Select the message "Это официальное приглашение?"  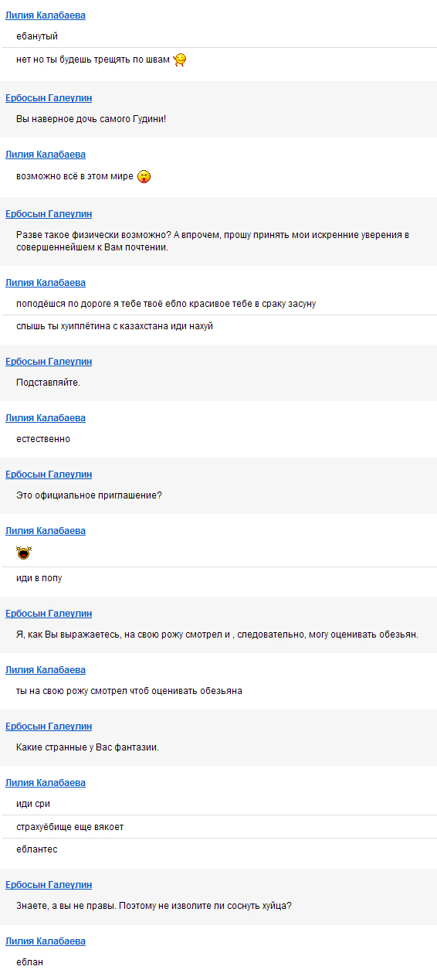click(x=89, y=495)
